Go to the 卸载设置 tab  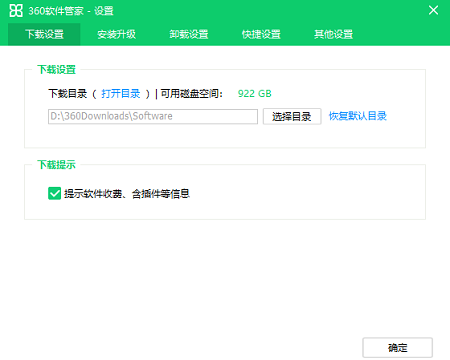189,34
